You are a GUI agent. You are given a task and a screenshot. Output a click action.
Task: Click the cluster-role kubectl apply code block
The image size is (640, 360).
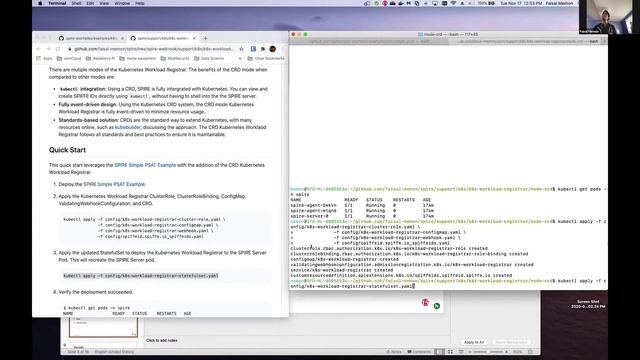[165, 228]
